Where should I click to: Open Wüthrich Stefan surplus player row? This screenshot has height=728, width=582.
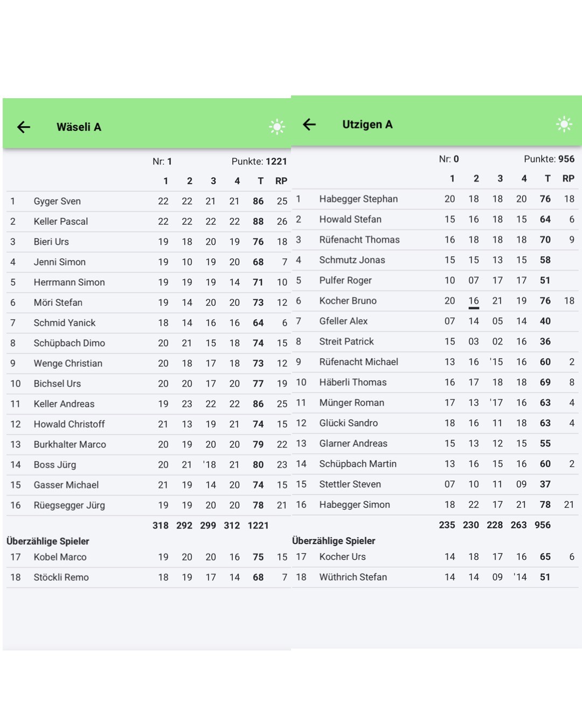click(x=352, y=577)
